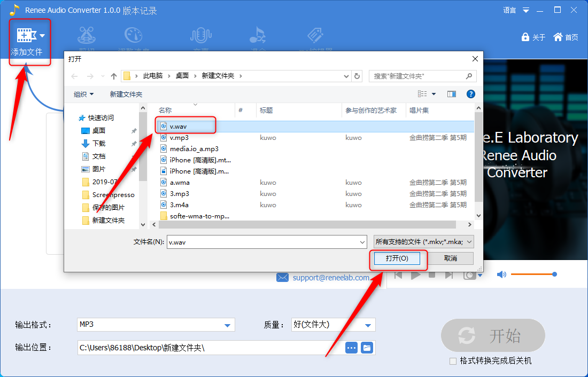This screenshot has width=588, height=377.
Task: Sort by the 名称 column header
Action: pyautogui.click(x=165, y=110)
